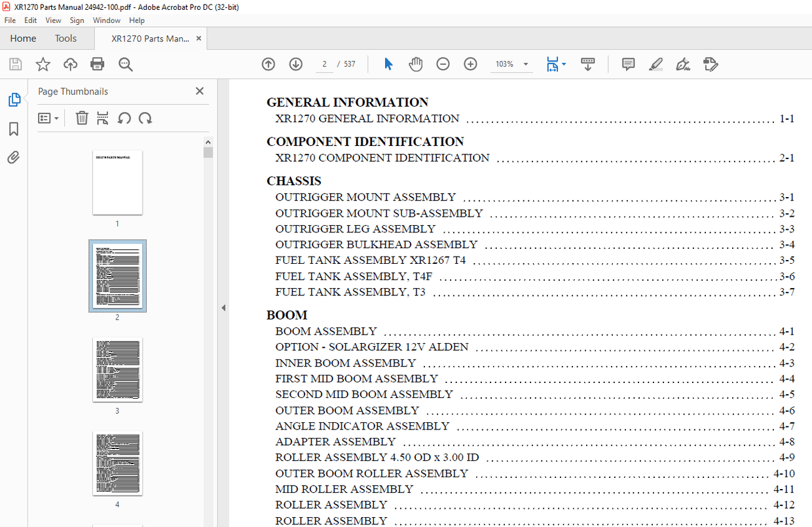Select page 3 thumbnail
812x527 pixels.
tap(117, 370)
